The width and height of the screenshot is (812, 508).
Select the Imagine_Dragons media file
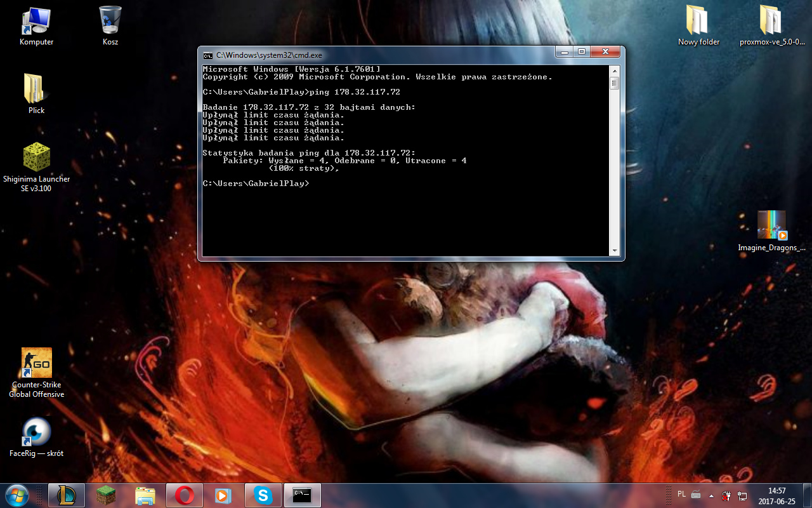coord(771,225)
